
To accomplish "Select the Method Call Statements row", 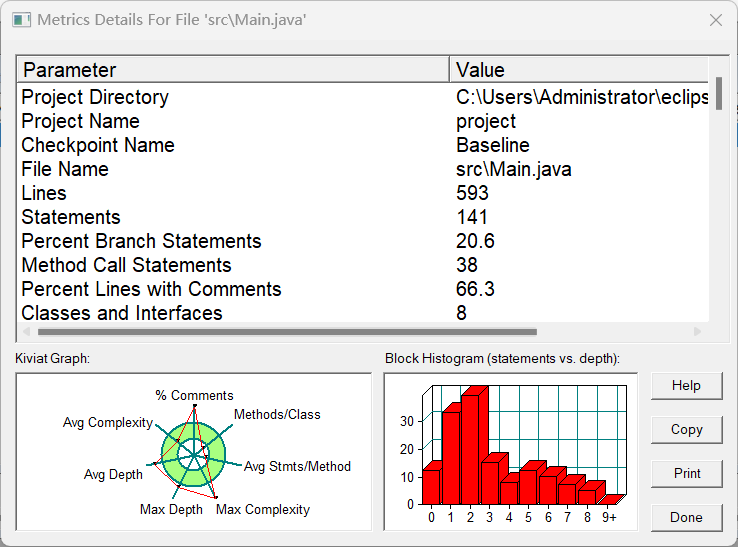I will [362, 265].
